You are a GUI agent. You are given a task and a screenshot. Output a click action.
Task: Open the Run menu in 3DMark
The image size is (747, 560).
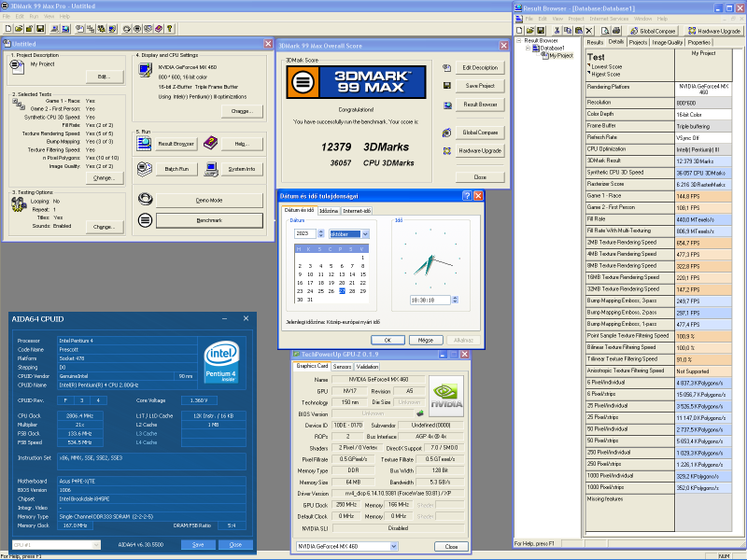pyautogui.click(x=34, y=16)
